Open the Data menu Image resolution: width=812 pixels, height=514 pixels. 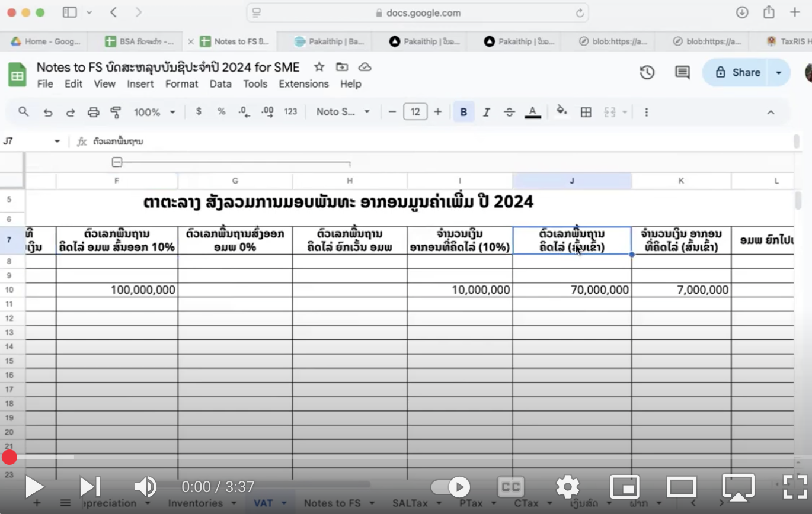(x=220, y=84)
